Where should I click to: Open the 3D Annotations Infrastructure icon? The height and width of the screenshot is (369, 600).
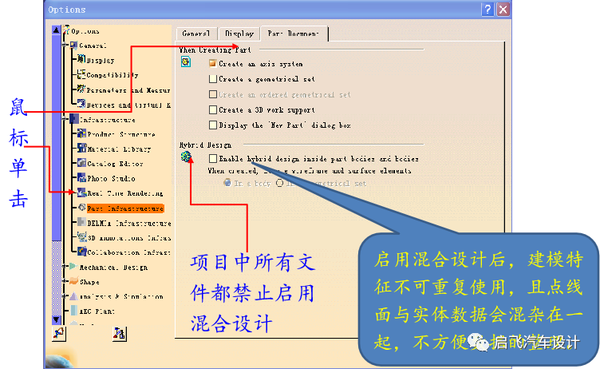(82, 237)
